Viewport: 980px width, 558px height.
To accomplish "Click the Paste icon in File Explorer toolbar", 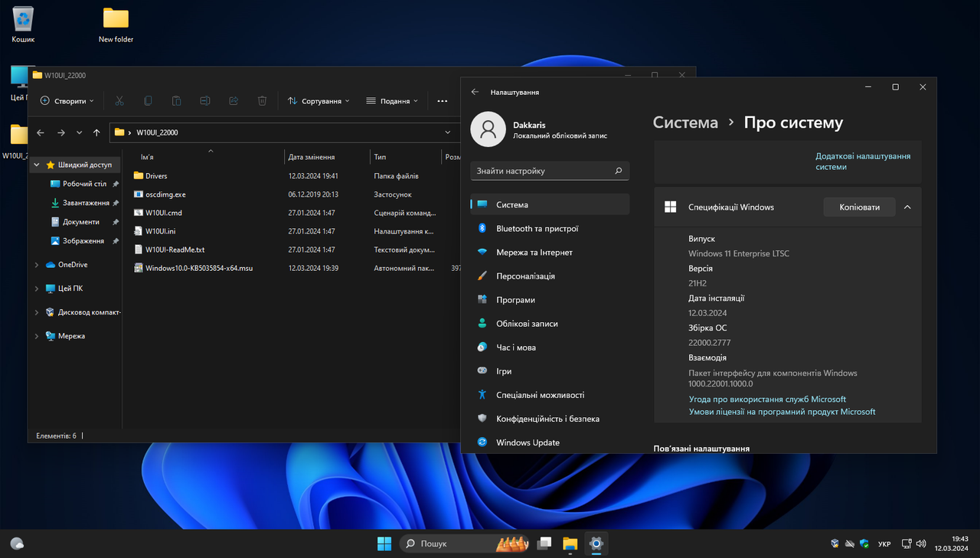I will tap(176, 100).
